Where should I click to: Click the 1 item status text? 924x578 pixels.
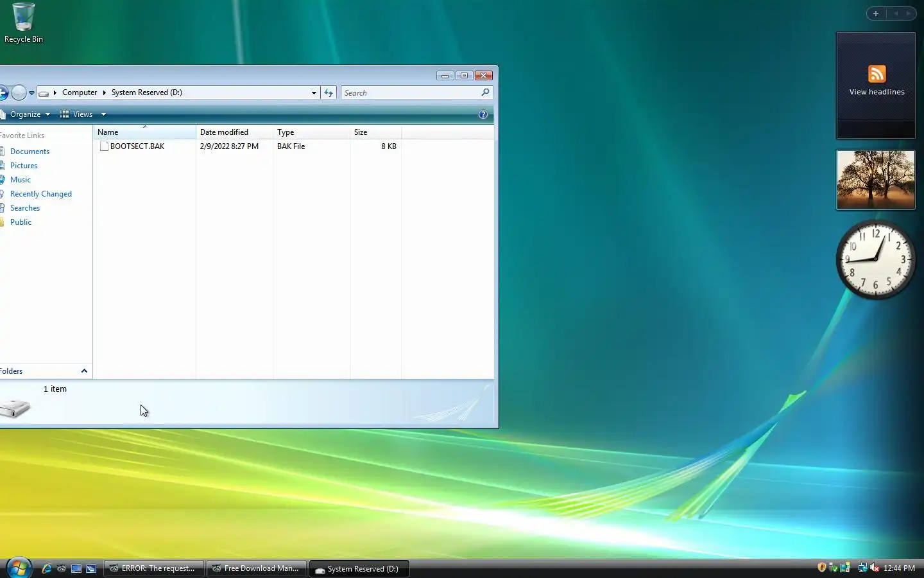55,389
